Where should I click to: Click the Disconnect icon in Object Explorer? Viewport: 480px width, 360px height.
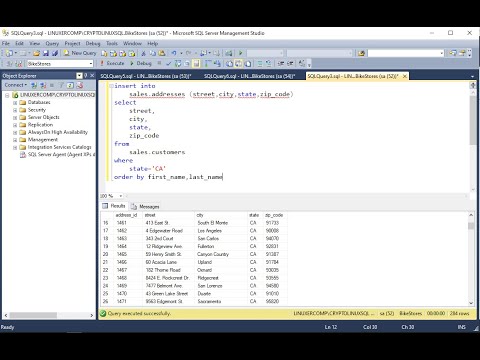click(43, 85)
